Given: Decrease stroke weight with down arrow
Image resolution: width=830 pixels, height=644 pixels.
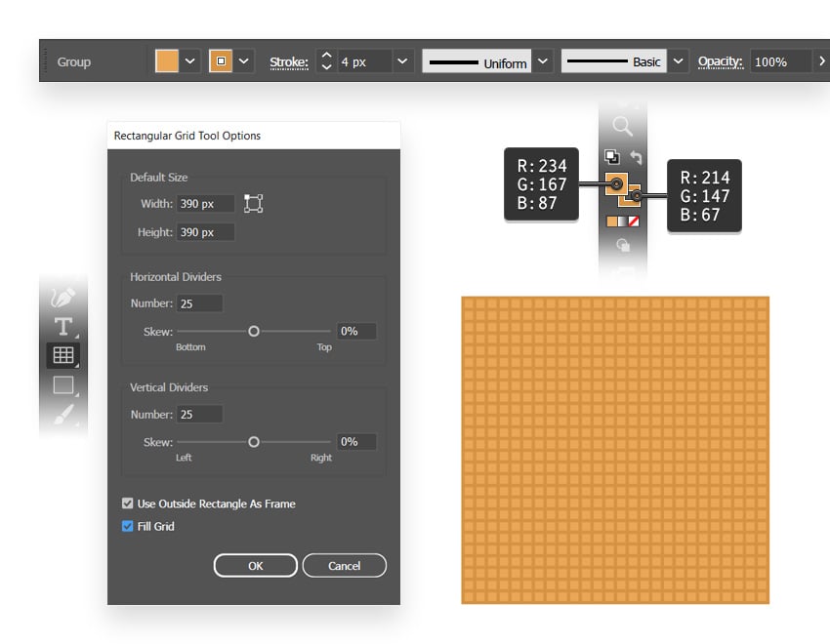Looking at the screenshot, I should point(326,67).
